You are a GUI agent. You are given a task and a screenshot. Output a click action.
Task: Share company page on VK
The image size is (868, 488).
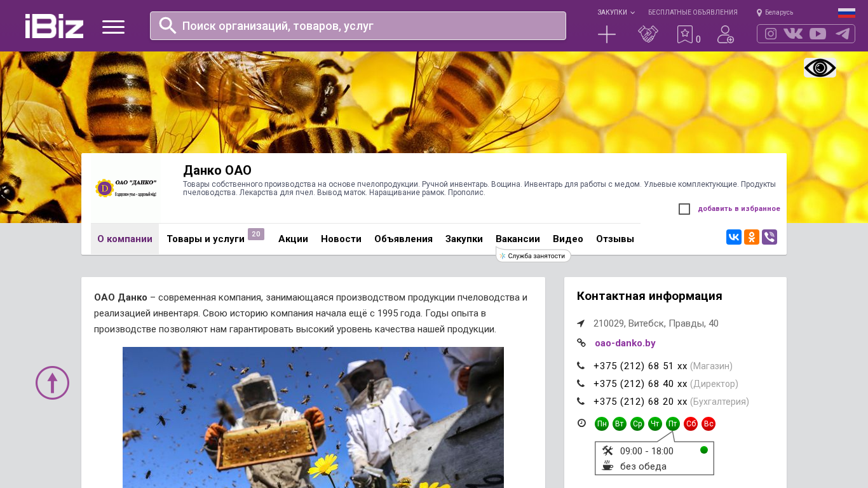point(734,237)
